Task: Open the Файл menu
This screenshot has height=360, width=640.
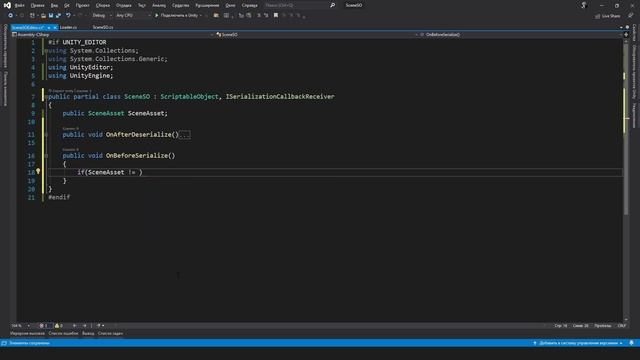Action: pos(20,6)
